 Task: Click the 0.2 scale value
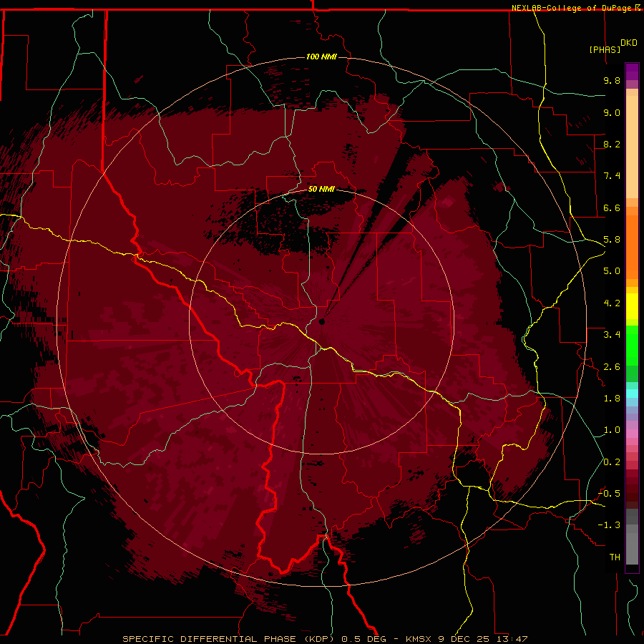tap(612, 462)
